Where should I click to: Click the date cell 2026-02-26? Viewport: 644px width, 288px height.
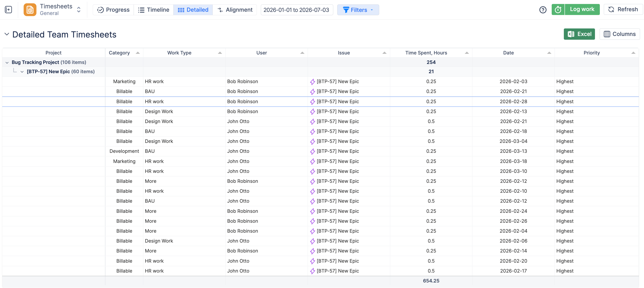tap(513, 221)
